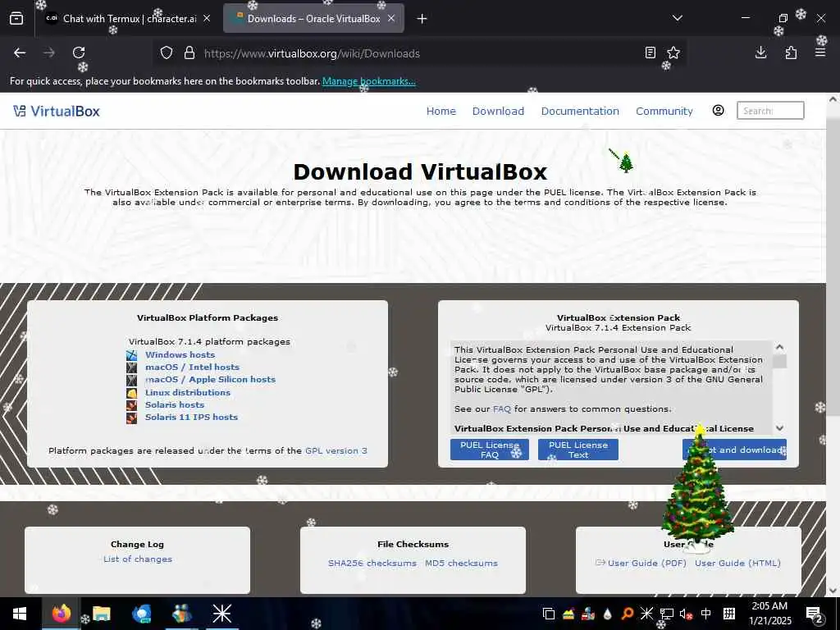
Task: Close the Chat with Termux tab
Action: click(207, 18)
